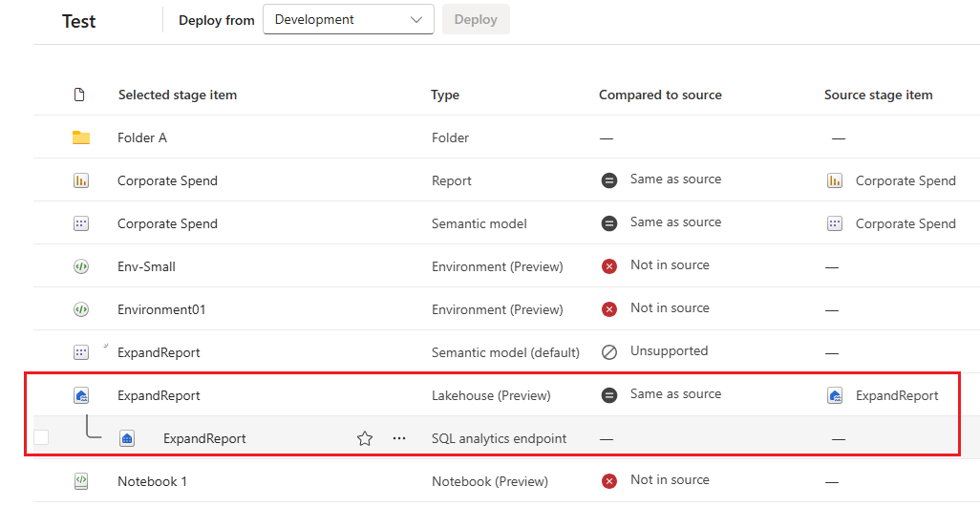Click the Env-Small environment icon

tap(81, 266)
